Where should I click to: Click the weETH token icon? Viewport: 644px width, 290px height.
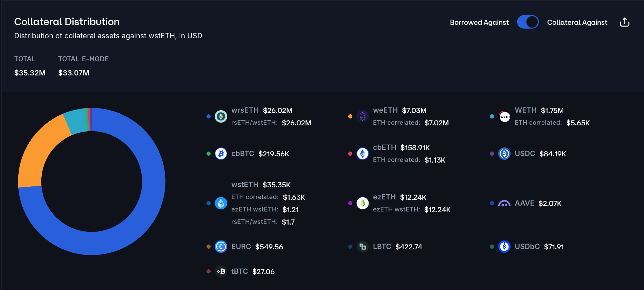(363, 116)
